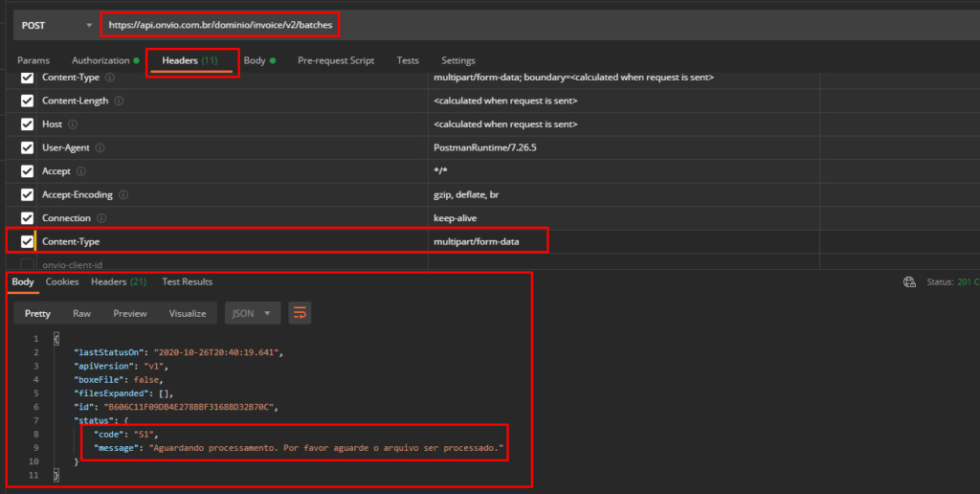980x494 pixels.
Task: Click the lastStatusOn value in response
Action: pos(215,352)
